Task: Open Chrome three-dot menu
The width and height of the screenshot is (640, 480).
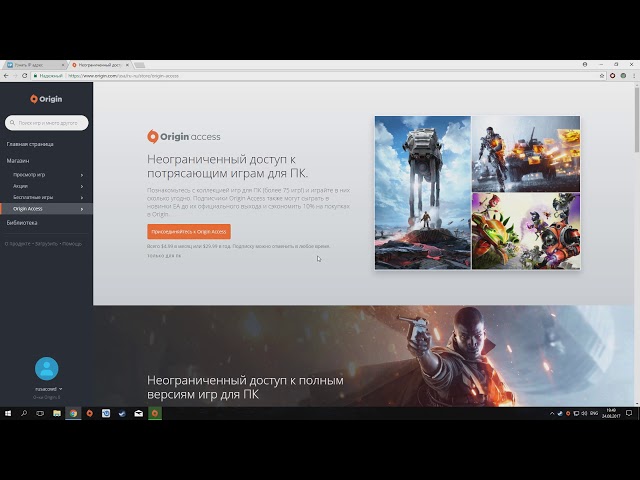Action: (634, 76)
